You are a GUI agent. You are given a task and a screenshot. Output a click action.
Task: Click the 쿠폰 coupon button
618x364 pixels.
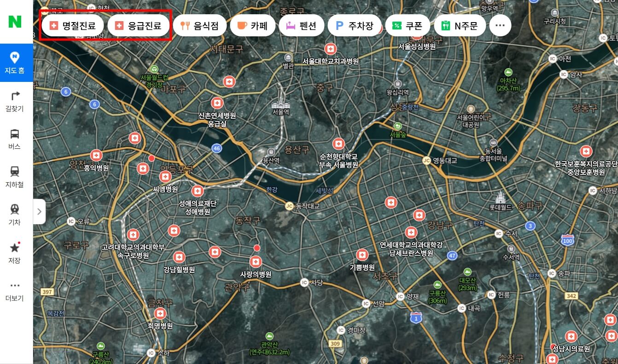408,25
